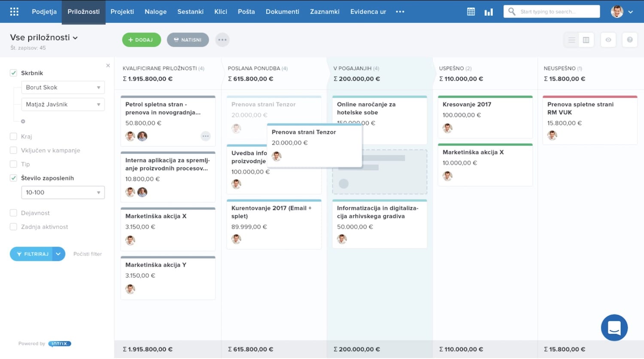This screenshot has height=359, width=644.
Task: Open the Dokumenti menu item
Action: (x=282, y=12)
